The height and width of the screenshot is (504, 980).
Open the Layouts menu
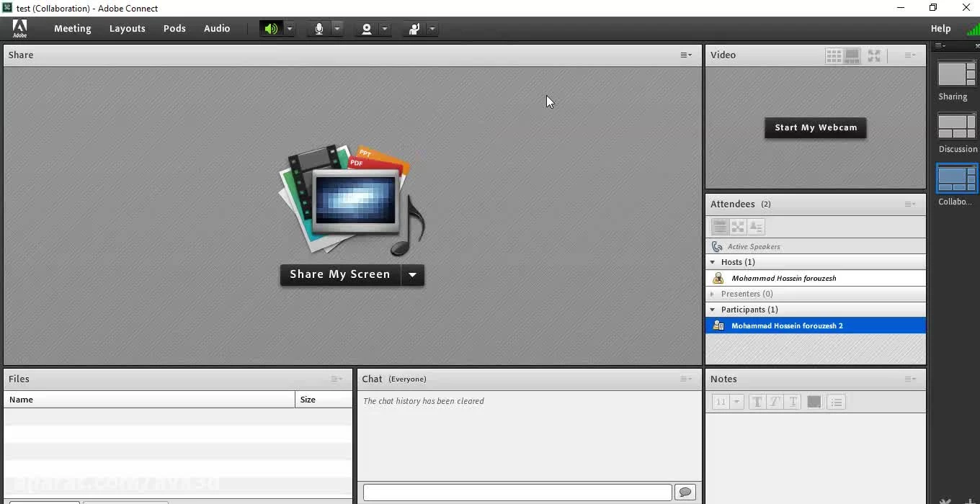pos(128,29)
